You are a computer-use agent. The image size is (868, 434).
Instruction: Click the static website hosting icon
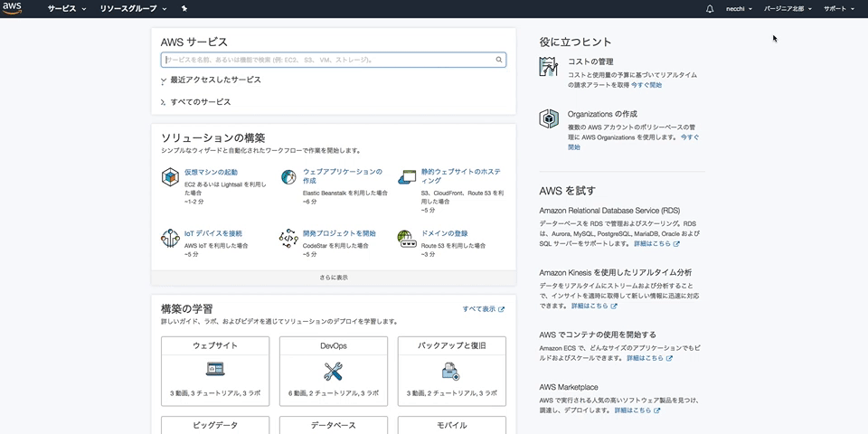click(406, 177)
